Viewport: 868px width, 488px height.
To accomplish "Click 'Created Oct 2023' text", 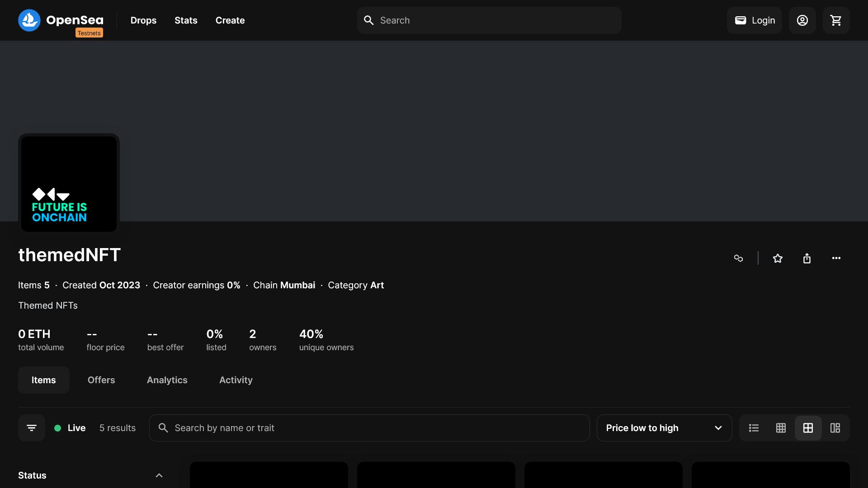I will (101, 285).
